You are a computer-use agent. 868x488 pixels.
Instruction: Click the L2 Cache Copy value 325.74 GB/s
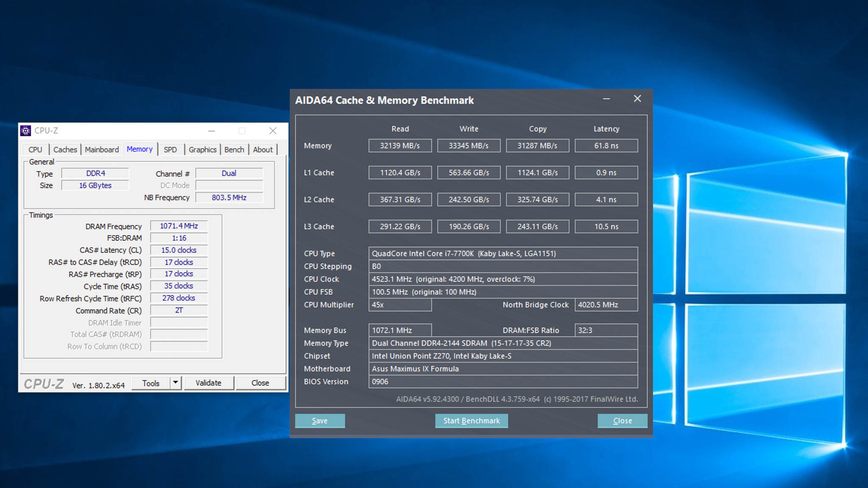click(x=537, y=200)
